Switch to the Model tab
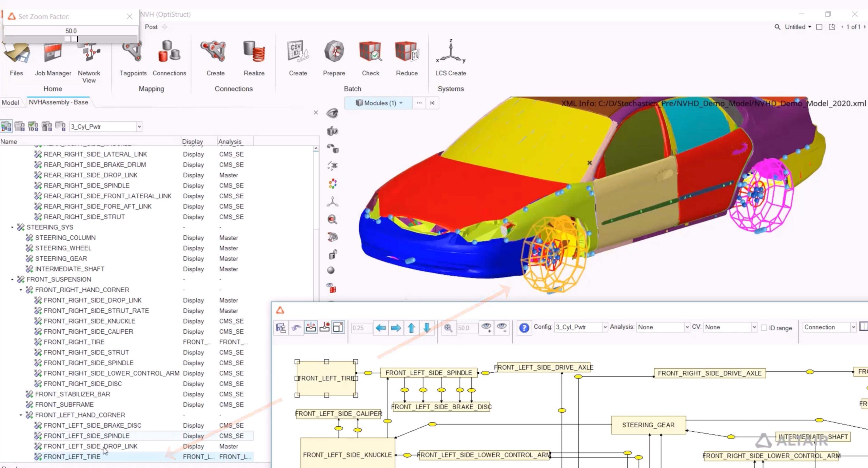The width and height of the screenshot is (868, 468). [11, 102]
